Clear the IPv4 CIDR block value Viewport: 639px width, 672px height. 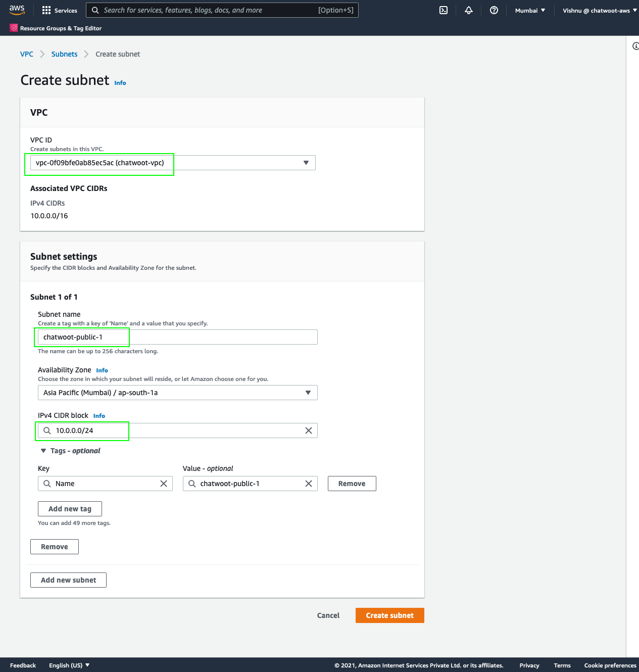(x=309, y=430)
